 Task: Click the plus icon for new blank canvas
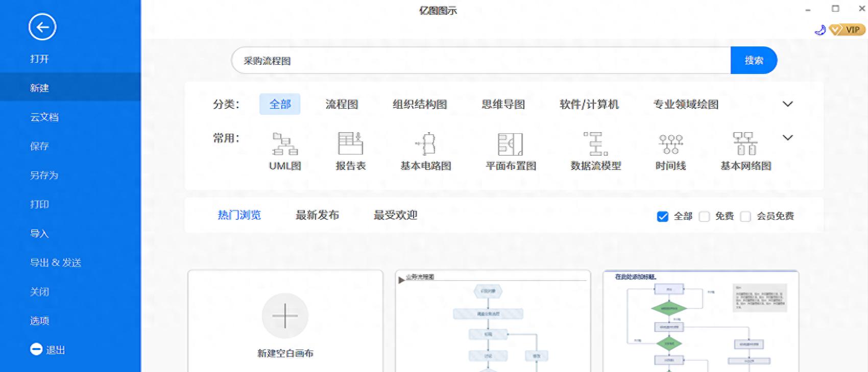tap(285, 316)
